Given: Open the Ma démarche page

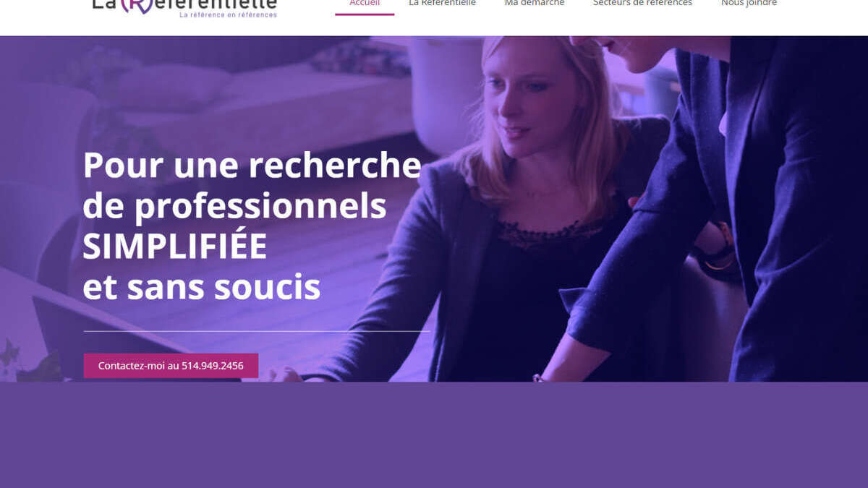Looking at the screenshot, I should (x=535, y=4).
